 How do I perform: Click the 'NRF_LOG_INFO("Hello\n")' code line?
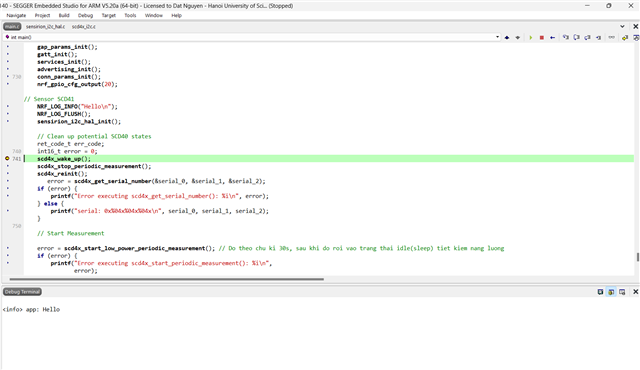(x=77, y=106)
